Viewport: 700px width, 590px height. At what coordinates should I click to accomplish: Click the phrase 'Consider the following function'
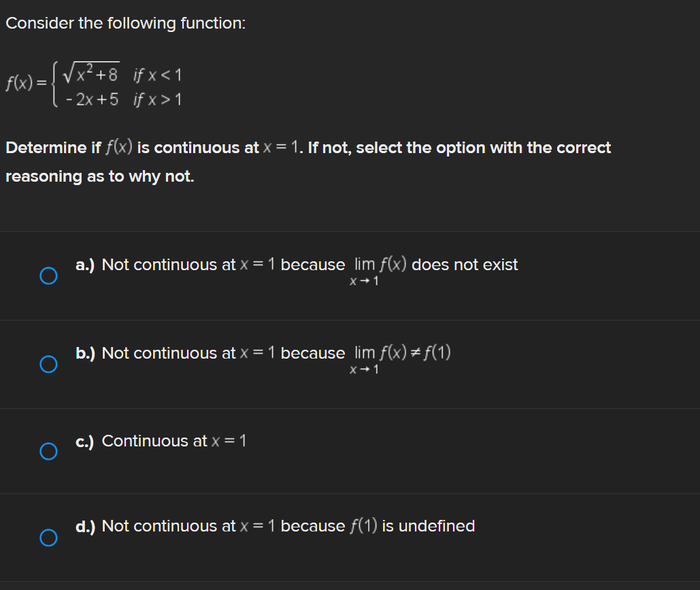[x=126, y=22]
